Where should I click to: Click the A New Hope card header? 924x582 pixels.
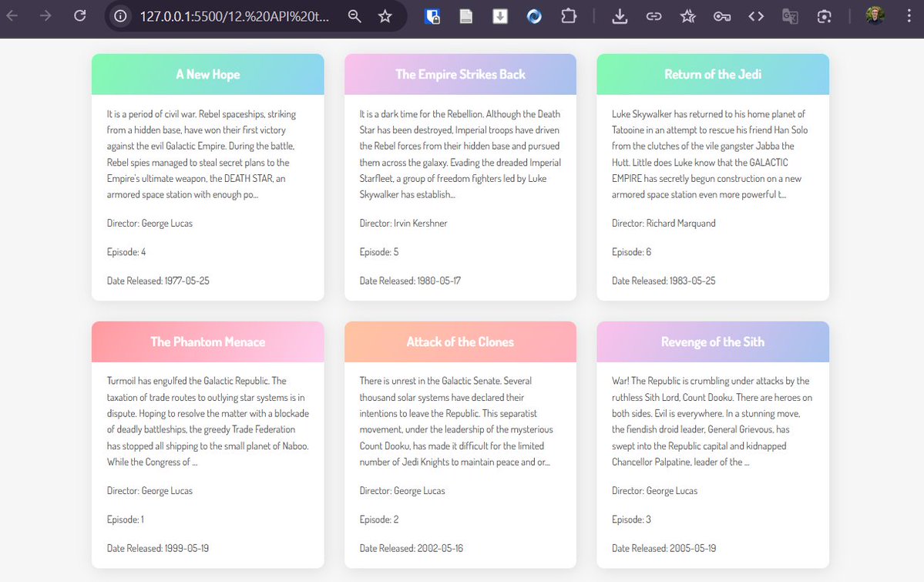coord(207,74)
